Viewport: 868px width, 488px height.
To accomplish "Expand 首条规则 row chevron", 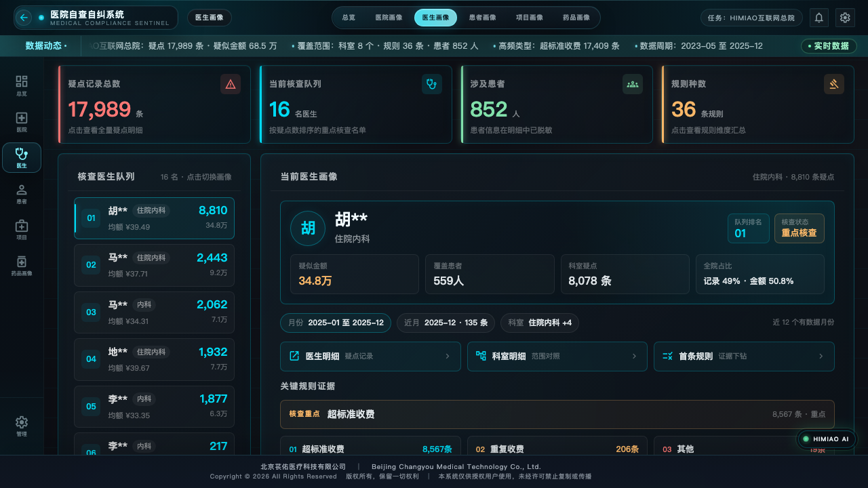I will (821, 356).
